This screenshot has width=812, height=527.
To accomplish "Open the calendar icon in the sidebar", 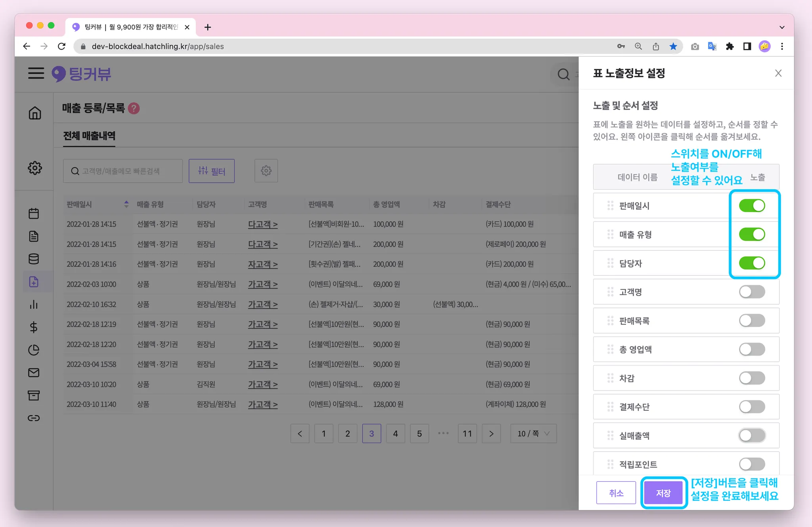I will 34,213.
